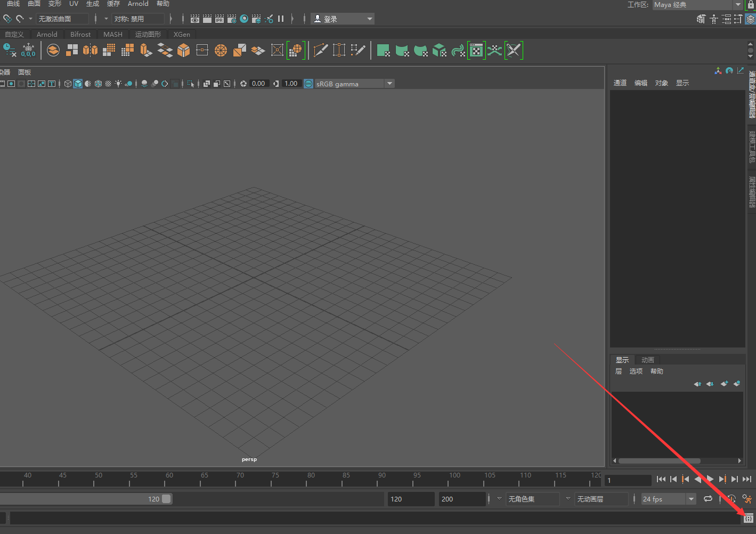Click the Bevel cube shelf icon
This screenshot has height=534, width=756.
[x=183, y=50]
